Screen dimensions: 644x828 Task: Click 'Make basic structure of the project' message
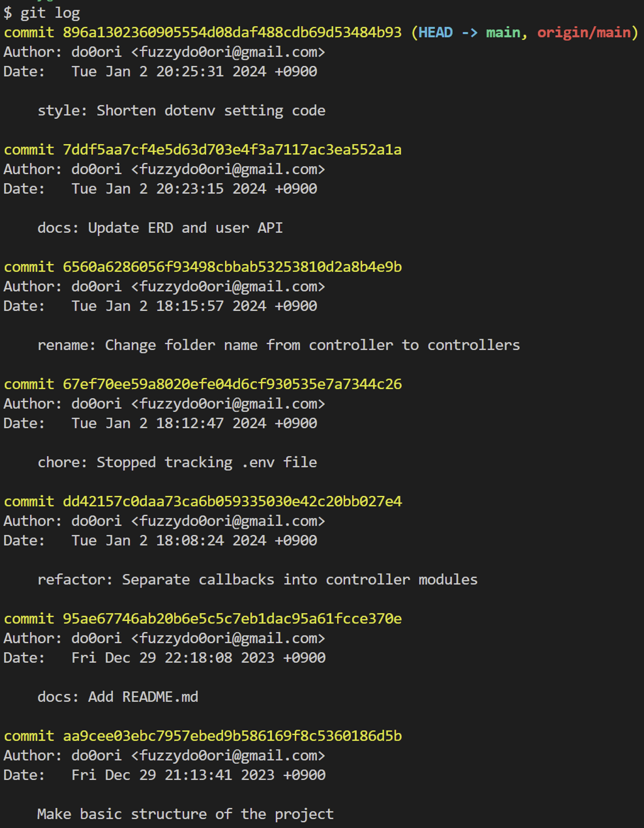pos(185,814)
